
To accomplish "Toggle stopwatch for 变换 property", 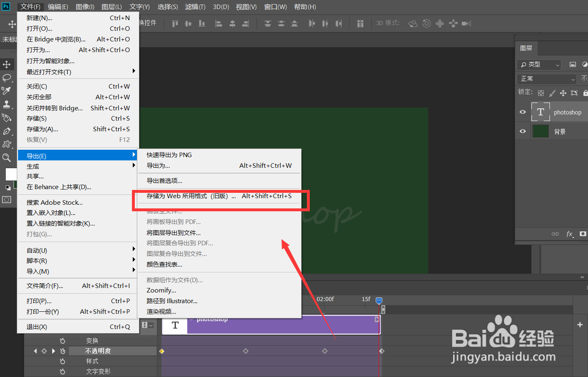I will coord(62,341).
